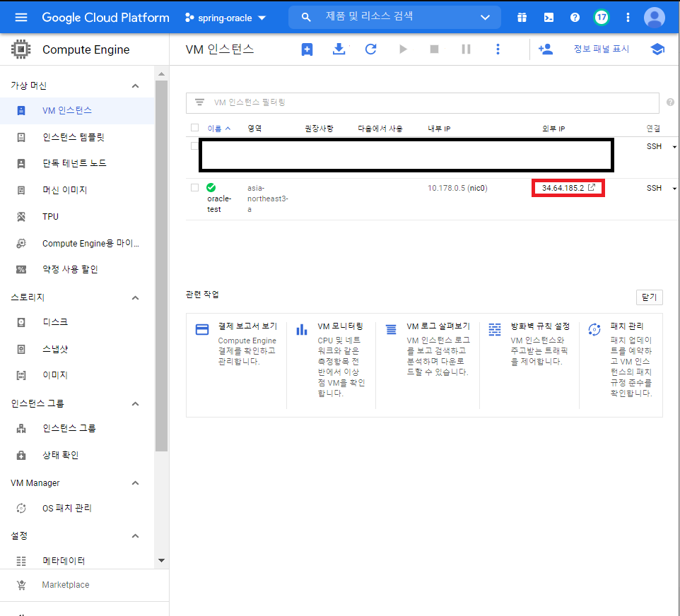Collapse the 스토리지 sidebar section
680x616 pixels.
[x=135, y=297]
